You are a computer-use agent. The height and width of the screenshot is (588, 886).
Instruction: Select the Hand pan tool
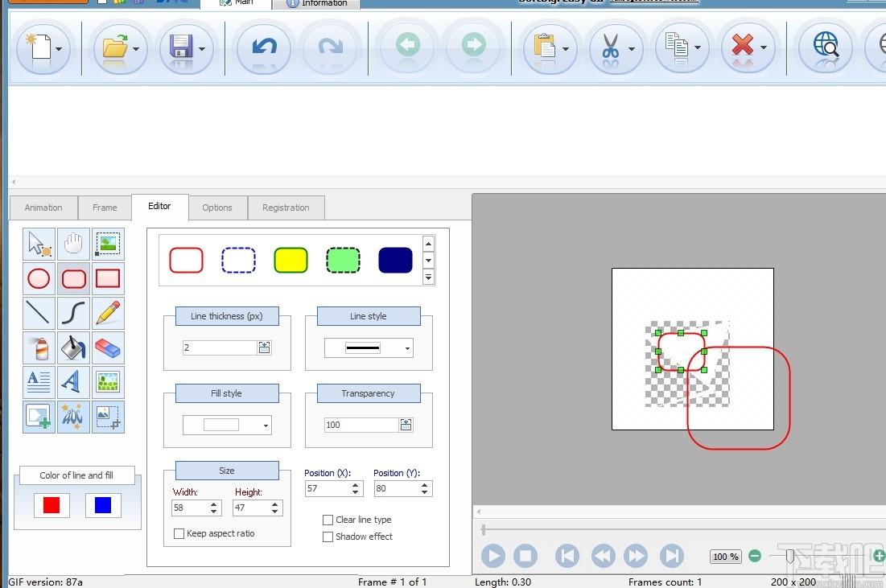coord(73,244)
